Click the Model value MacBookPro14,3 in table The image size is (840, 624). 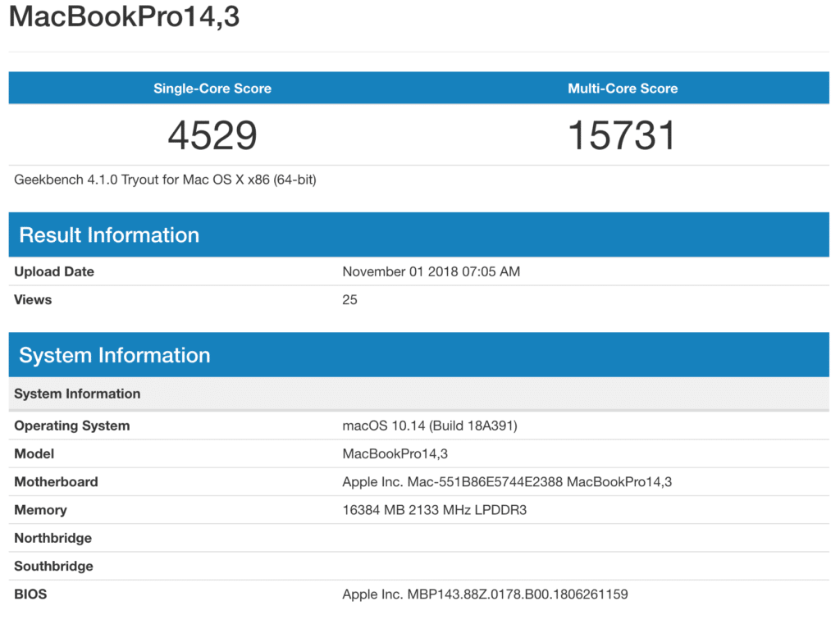[395, 453]
